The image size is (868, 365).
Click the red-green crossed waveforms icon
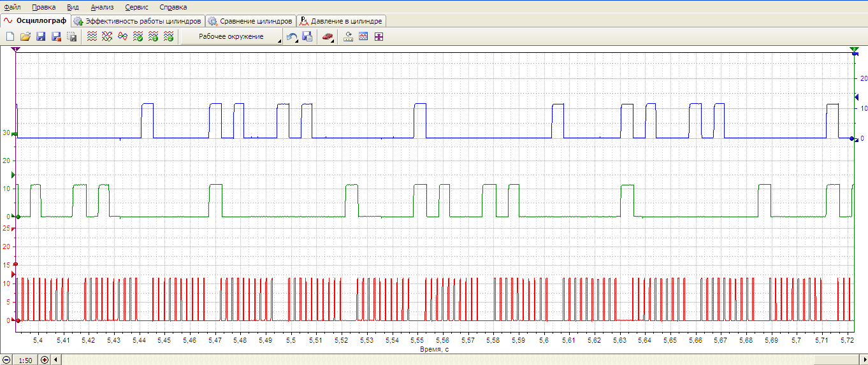point(107,37)
